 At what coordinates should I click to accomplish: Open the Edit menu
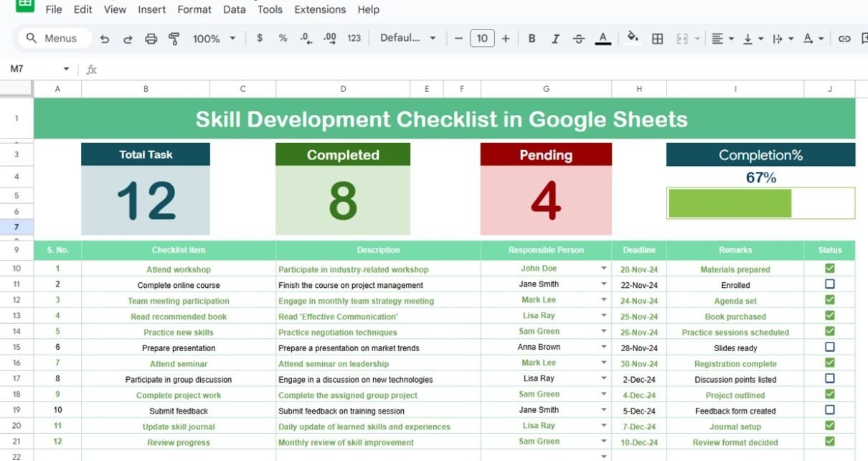(82, 9)
